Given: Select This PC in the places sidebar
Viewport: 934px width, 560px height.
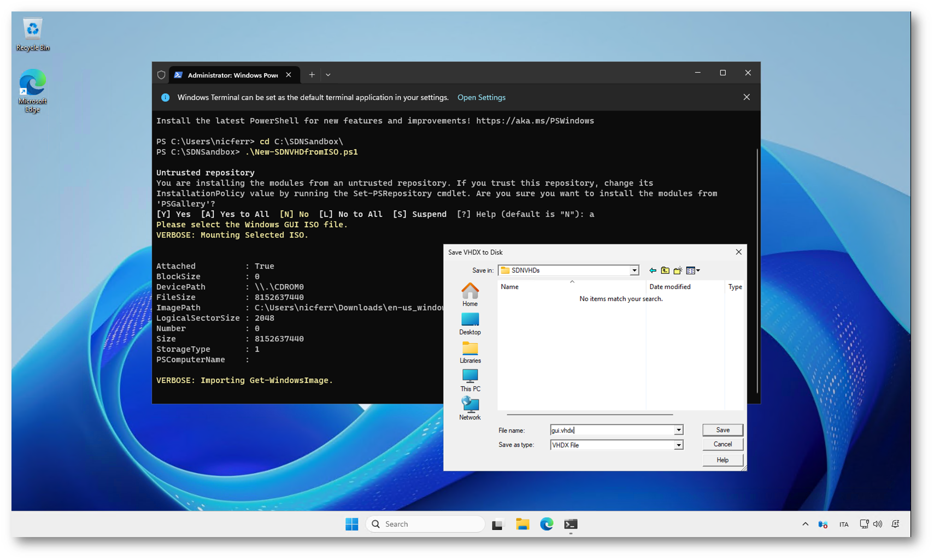Looking at the screenshot, I should (x=469, y=380).
